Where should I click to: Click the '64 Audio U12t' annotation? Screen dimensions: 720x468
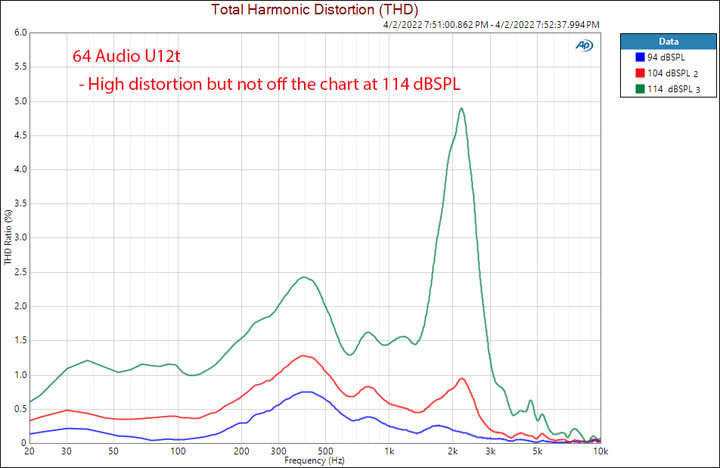pos(126,56)
